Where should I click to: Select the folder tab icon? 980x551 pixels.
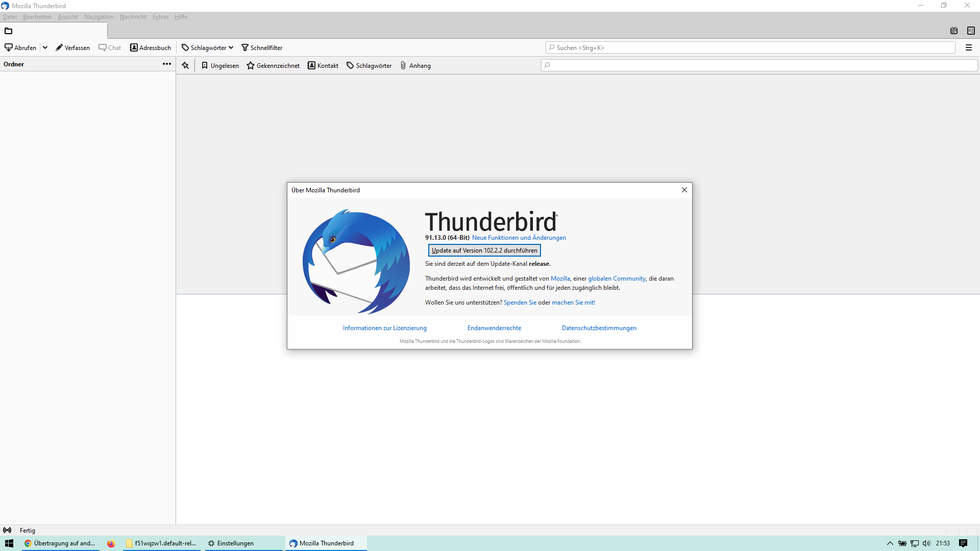[9, 31]
